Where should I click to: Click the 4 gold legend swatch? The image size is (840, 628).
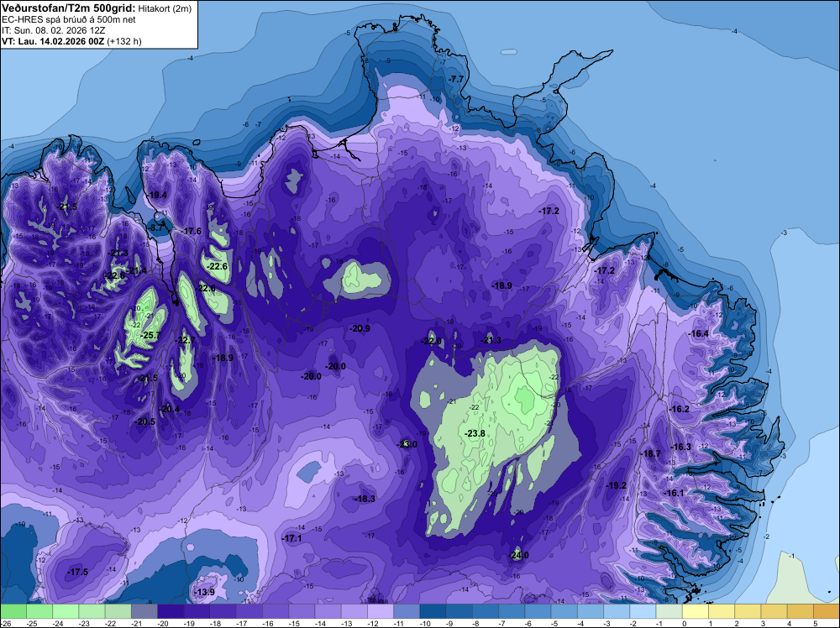tap(801, 611)
